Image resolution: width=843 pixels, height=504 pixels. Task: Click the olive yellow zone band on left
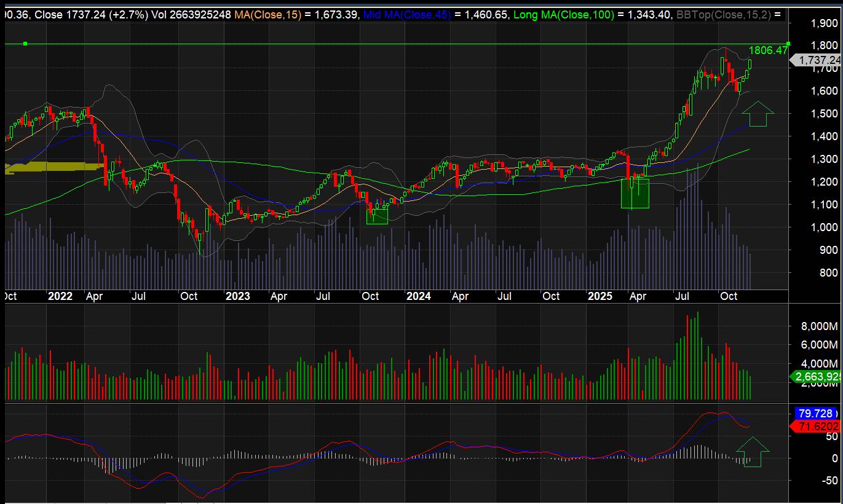(54, 167)
